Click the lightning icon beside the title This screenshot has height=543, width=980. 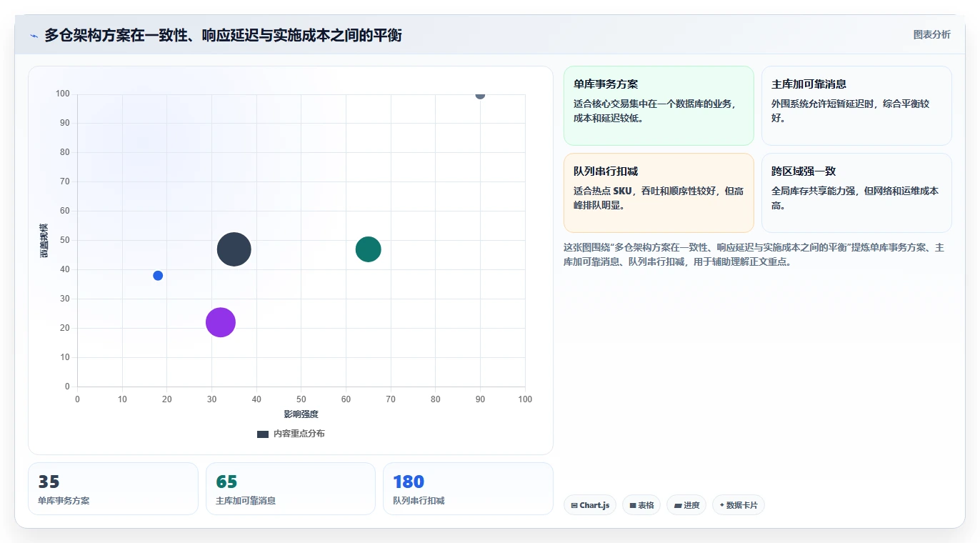pos(34,36)
